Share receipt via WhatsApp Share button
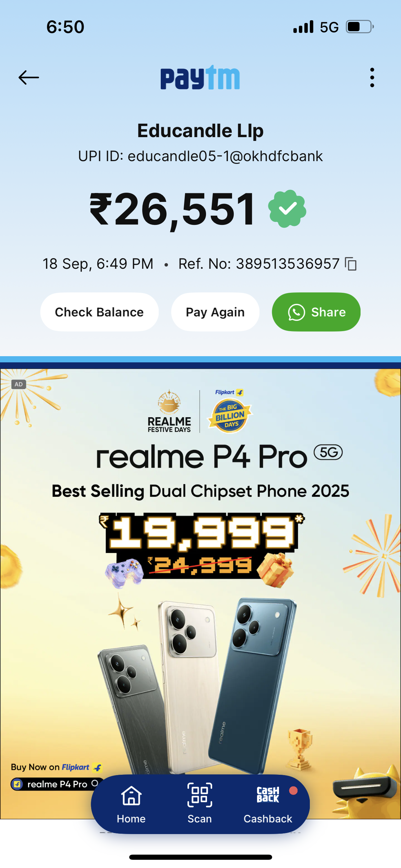Viewport: 401px width, 868px height. pos(316,312)
